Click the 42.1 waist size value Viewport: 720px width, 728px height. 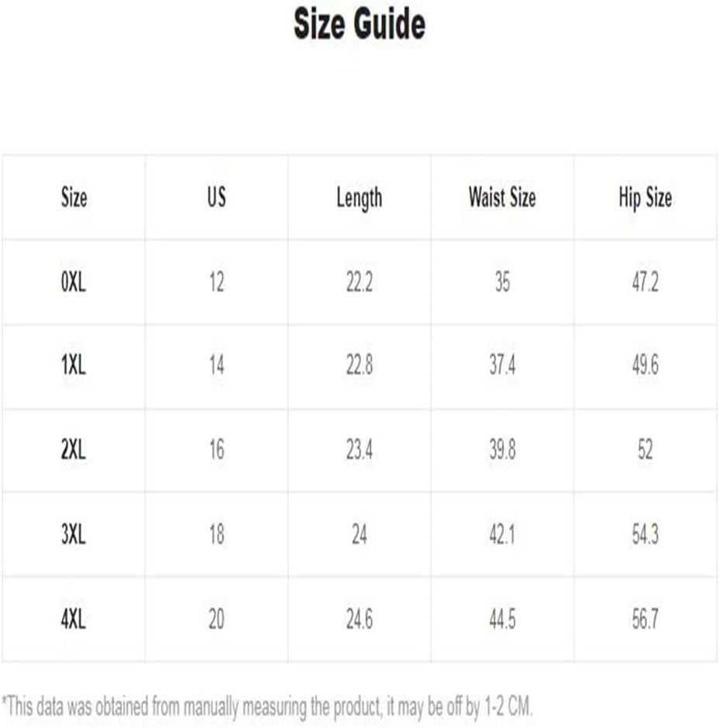(502, 534)
